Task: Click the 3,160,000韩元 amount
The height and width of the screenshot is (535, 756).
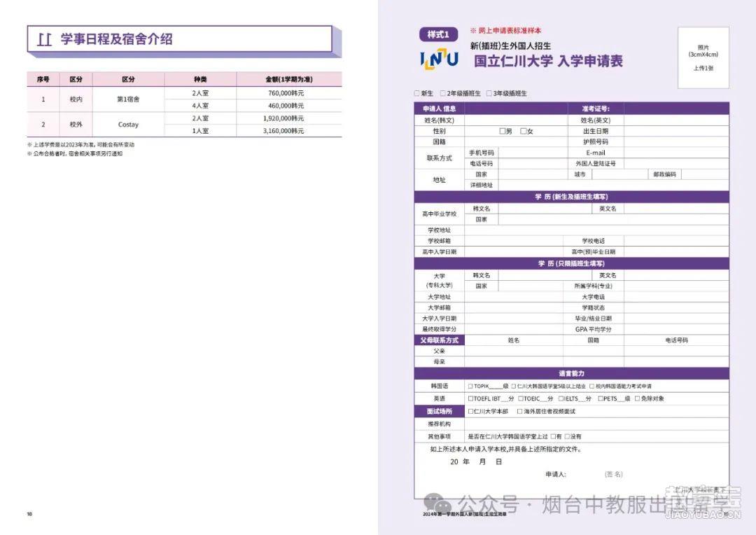Action: 283,131
